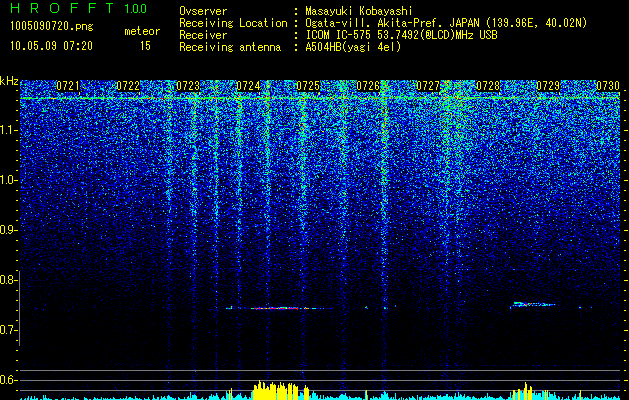Viewport: 629px width, 400px height.
Task: Click the 0721 time marker
Action: [68, 86]
